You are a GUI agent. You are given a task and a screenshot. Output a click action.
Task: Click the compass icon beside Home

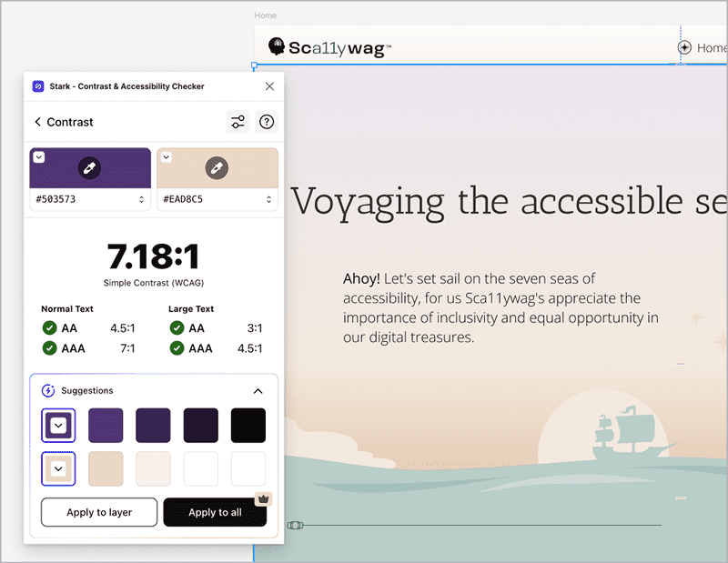click(x=684, y=47)
